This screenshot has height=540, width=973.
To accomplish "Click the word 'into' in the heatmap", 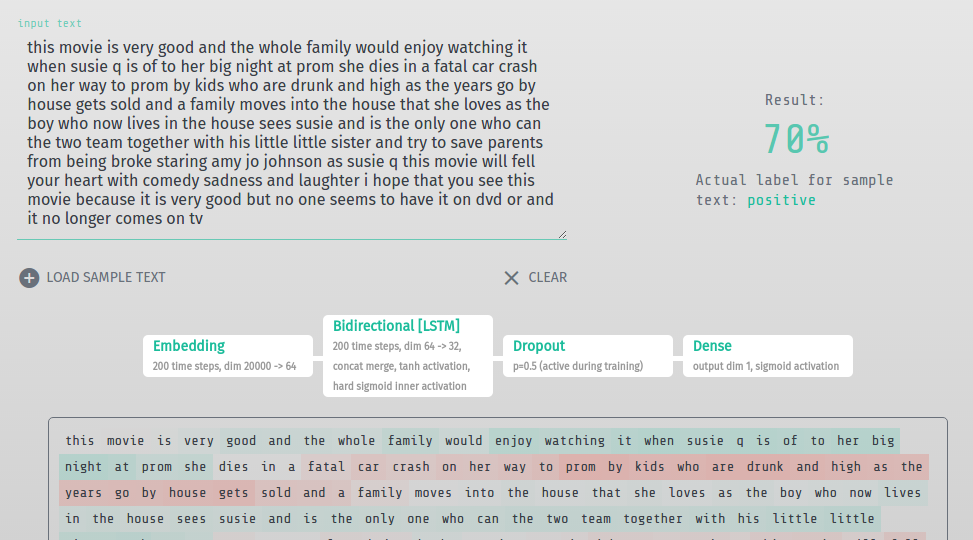I will click(479, 493).
